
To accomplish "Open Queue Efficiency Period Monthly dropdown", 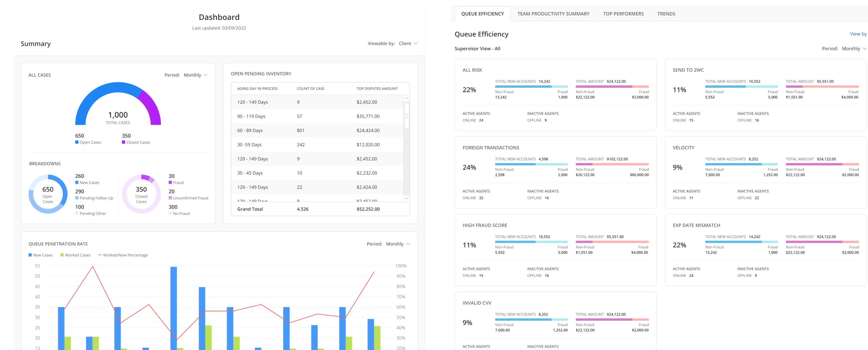I will (x=854, y=48).
